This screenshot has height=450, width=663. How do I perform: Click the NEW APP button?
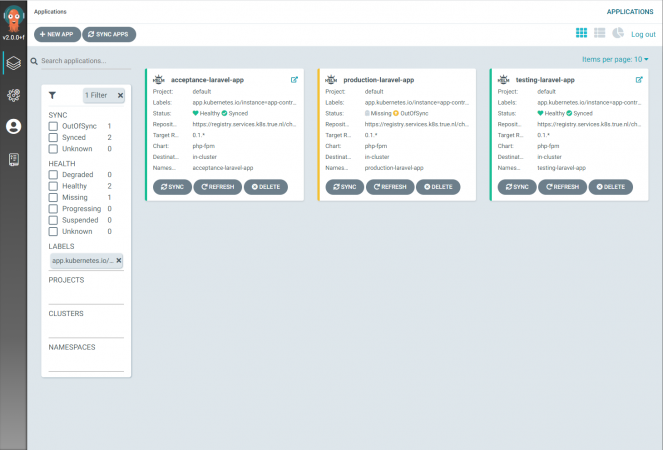[x=57, y=34]
